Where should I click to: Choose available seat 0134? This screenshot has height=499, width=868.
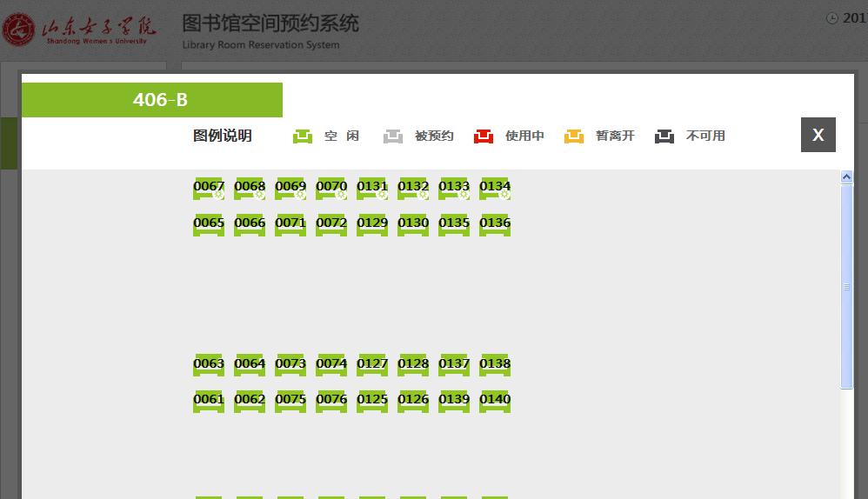495,189
